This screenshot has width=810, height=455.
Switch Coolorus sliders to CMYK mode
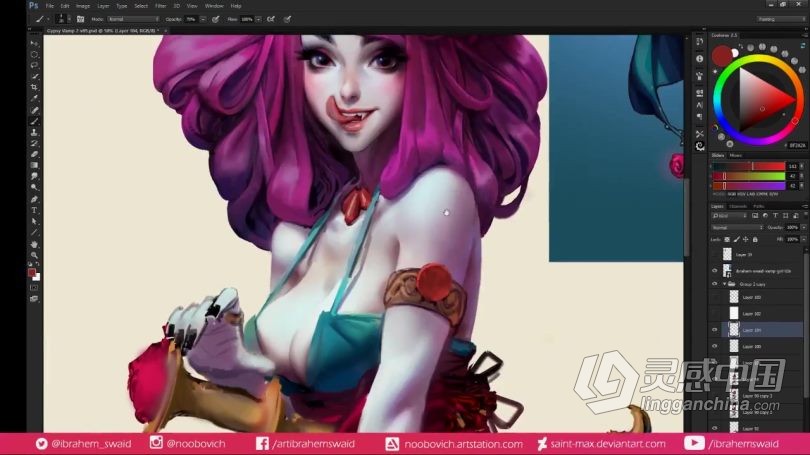tap(763, 194)
